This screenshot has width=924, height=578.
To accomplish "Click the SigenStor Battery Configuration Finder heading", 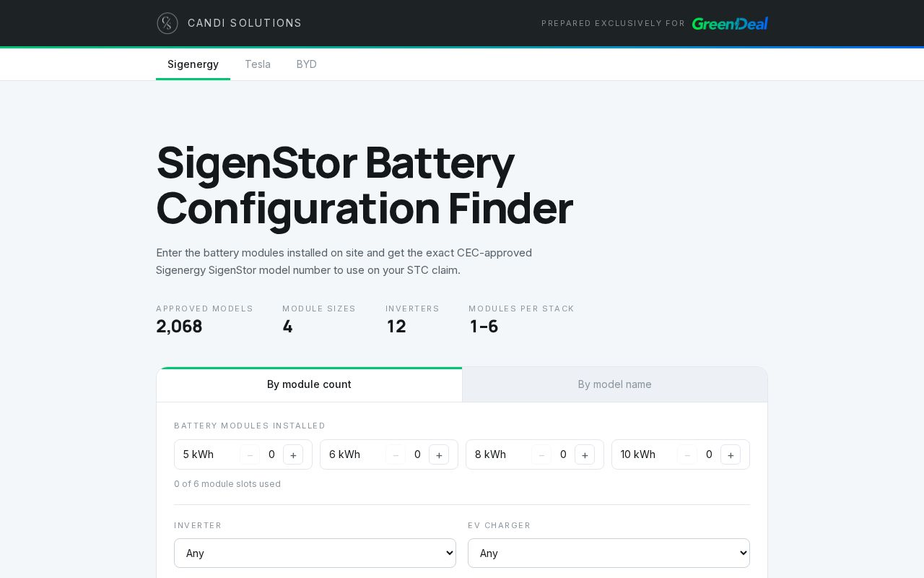I will (x=365, y=185).
